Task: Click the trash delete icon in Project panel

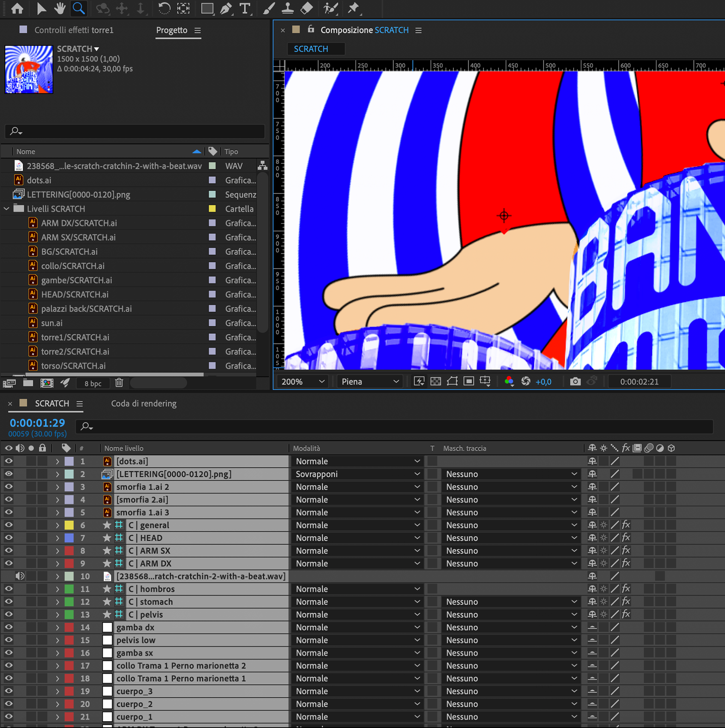Action: [x=119, y=383]
